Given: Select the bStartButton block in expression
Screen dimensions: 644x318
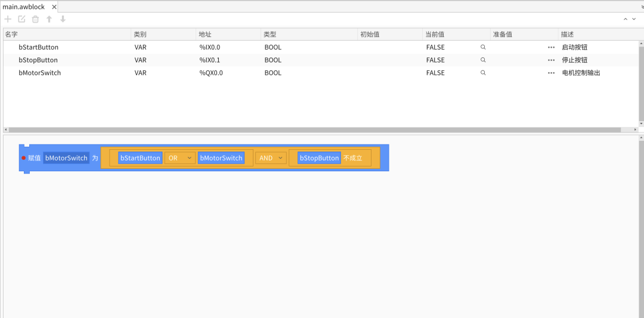Looking at the screenshot, I should point(140,158).
